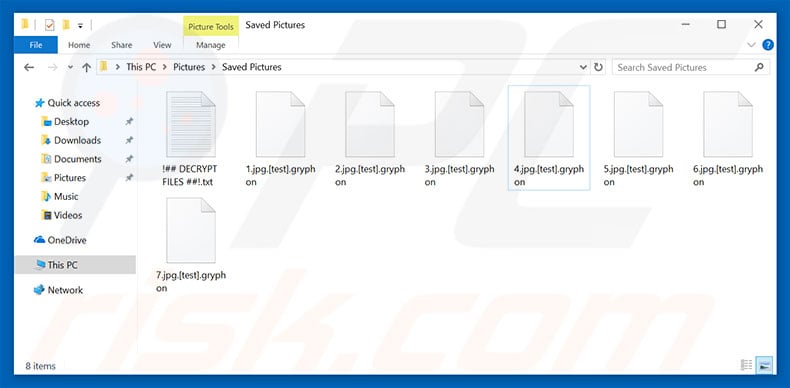
Task: Select the 2.jpg.[test].gryphon file icon
Action: coord(370,124)
